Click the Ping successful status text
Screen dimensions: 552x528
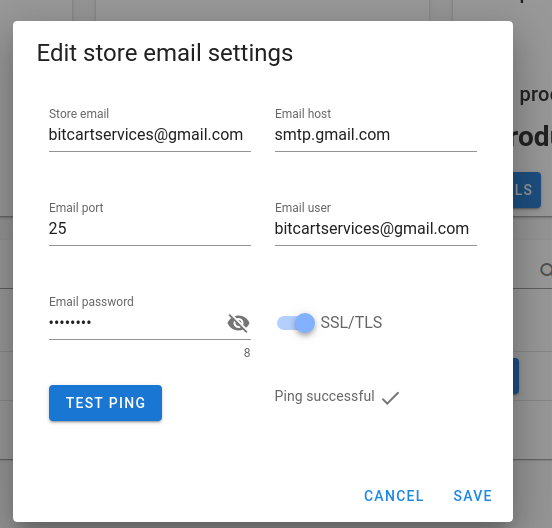[x=324, y=396]
